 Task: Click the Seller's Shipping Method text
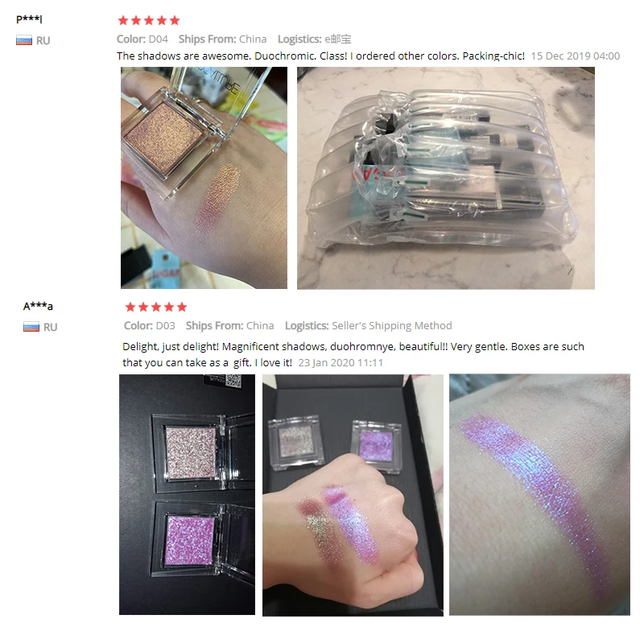point(392,326)
